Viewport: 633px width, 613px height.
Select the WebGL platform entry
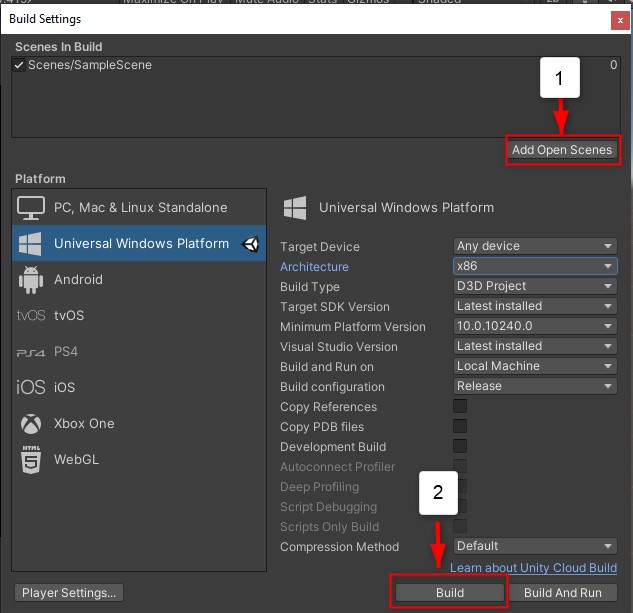(139, 460)
